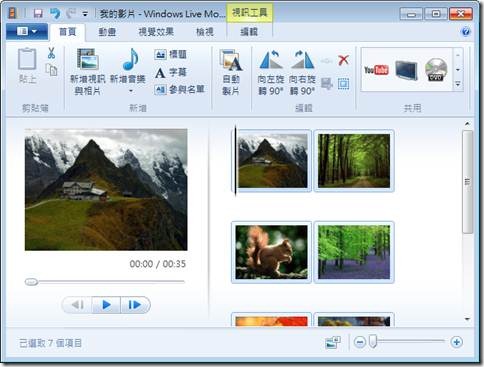
Task: Play the movie preview
Action: pos(106,305)
